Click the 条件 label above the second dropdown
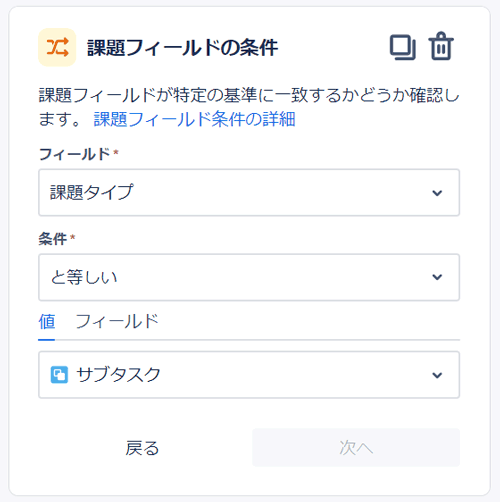500x502 pixels. point(53,239)
